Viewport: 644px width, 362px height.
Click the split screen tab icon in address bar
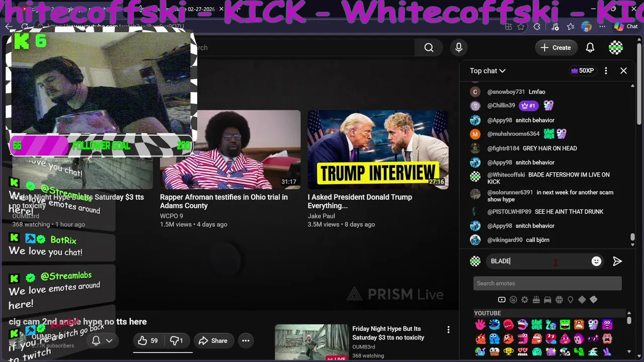[x=509, y=27]
